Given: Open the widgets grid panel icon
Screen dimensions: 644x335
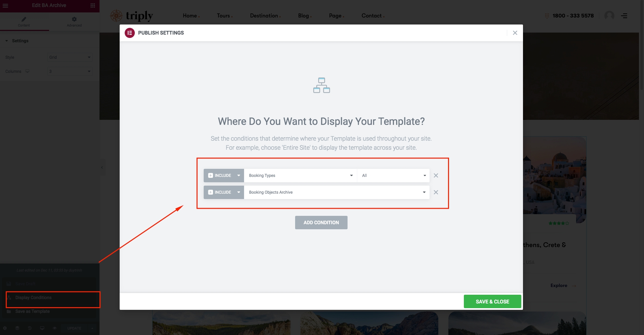Looking at the screenshot, I should [93, 6].
